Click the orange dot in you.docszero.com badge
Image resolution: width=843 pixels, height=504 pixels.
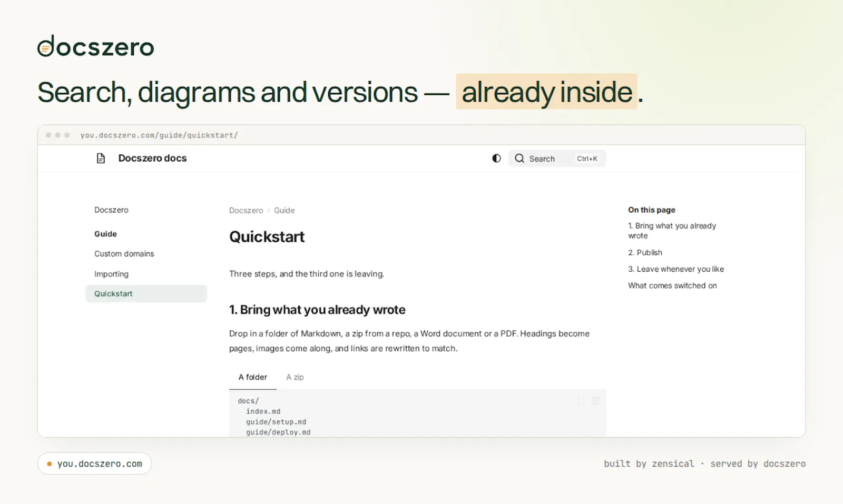[x=50, y=464]
